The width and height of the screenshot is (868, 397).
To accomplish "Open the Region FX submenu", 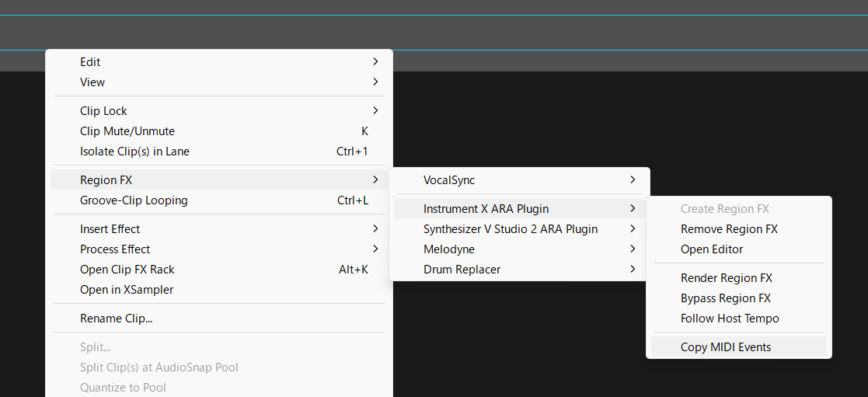I will pos(219,180).
